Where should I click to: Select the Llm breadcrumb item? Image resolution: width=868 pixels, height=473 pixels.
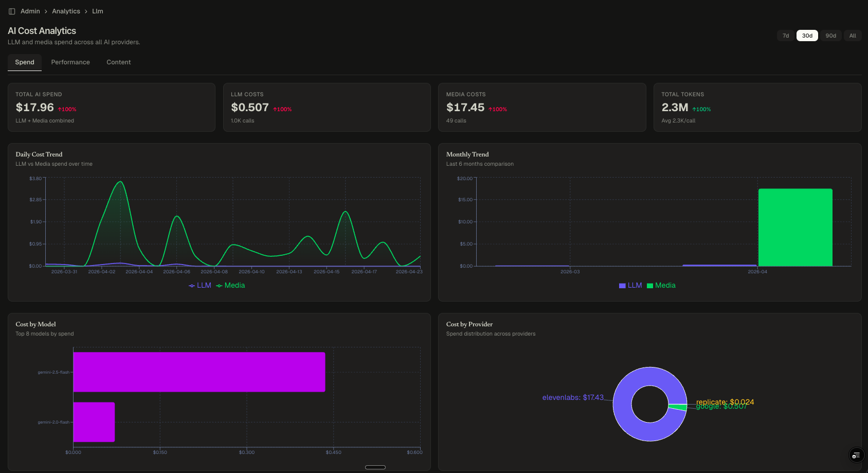pos(98,11)
